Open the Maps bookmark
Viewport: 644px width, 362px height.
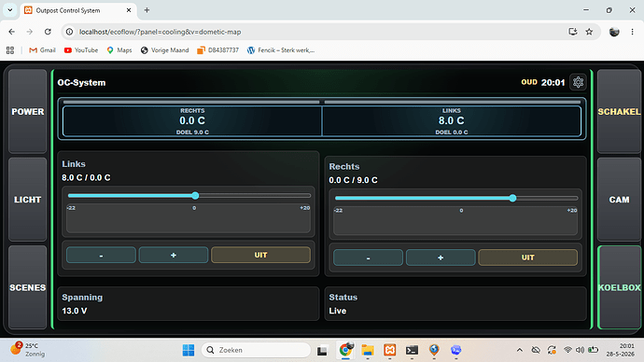[x=119, y=50]
